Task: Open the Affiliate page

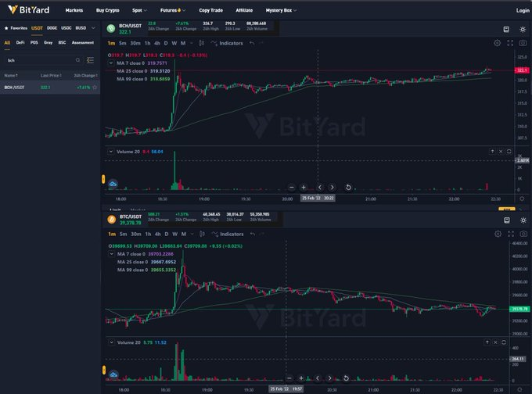Action: click(244, 10)
